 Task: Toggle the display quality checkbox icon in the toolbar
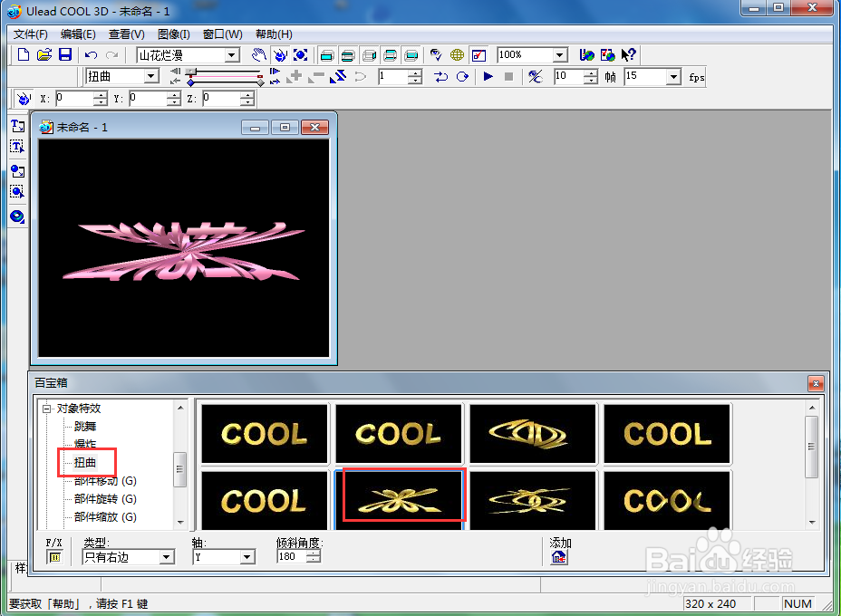478,54
